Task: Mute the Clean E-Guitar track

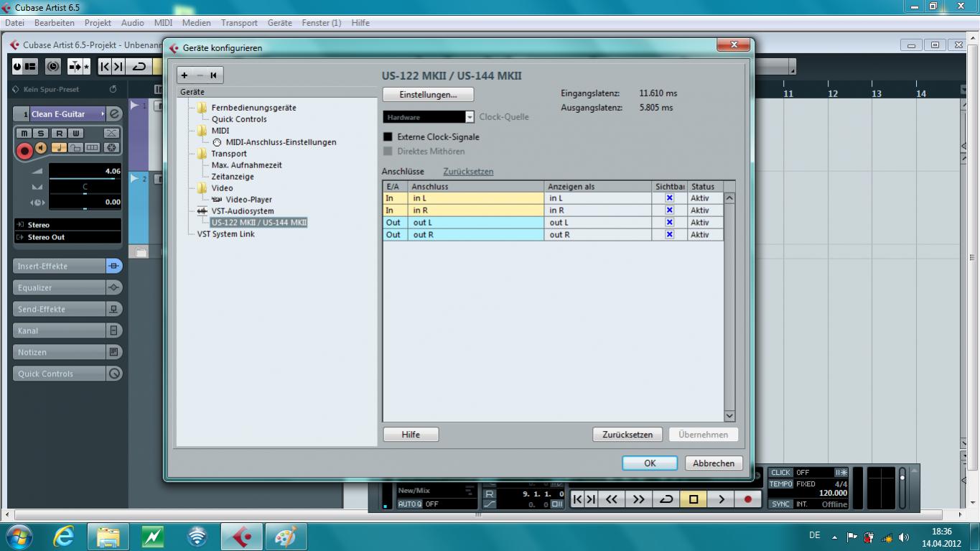Action: coord(24,133)
